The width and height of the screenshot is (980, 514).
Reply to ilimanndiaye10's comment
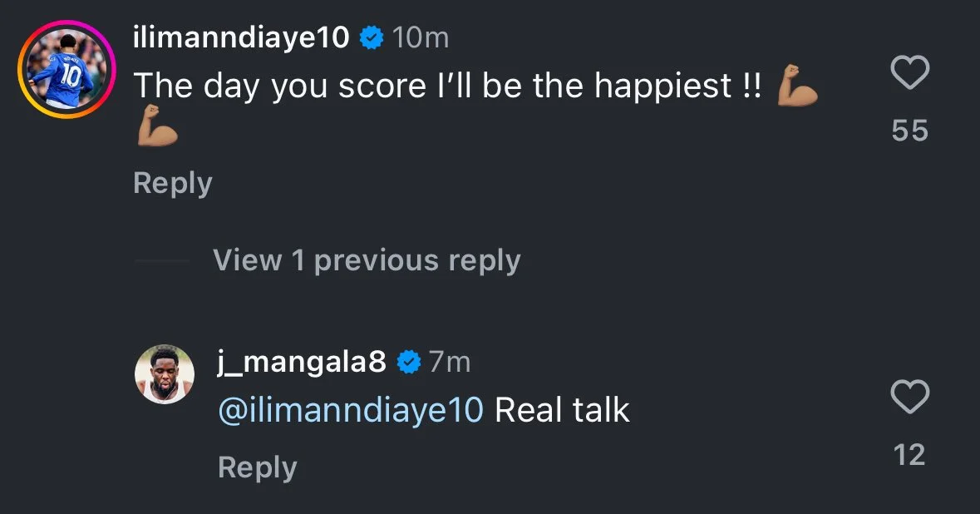click(172, 183)
